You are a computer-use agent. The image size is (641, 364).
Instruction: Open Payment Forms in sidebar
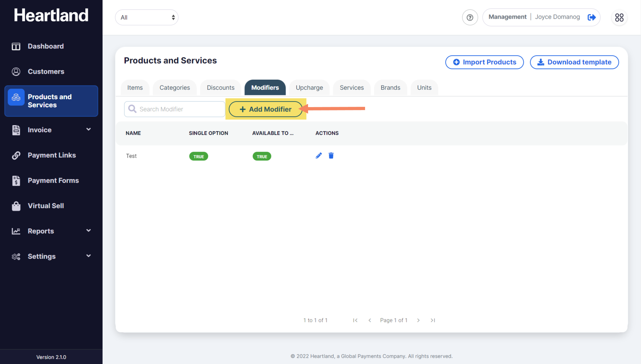pos(53,181)
